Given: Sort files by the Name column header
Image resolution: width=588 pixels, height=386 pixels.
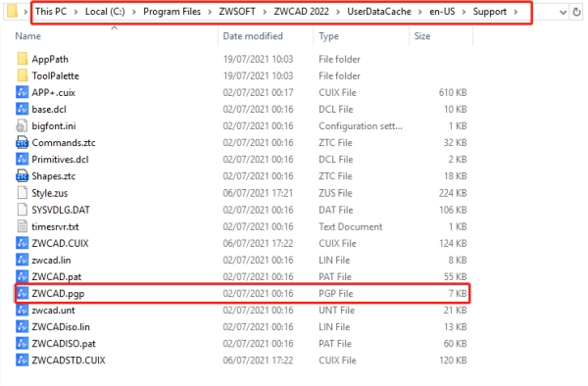Looking at the screenshot, I should click(x=28, y=36).
